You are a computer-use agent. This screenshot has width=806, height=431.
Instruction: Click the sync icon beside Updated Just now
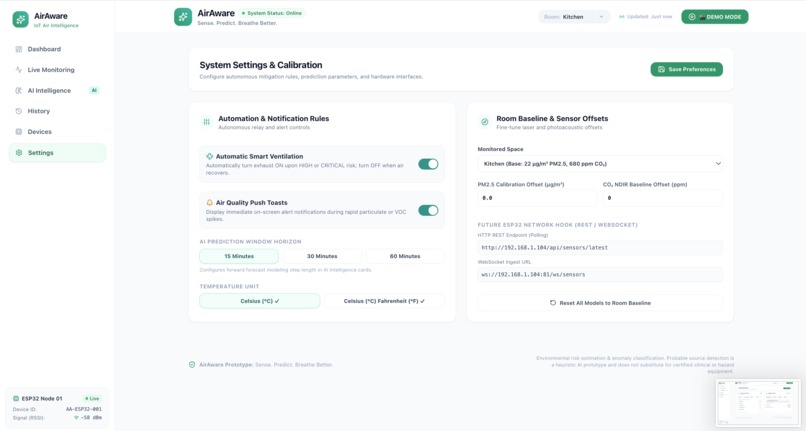(x=621, y=17)
